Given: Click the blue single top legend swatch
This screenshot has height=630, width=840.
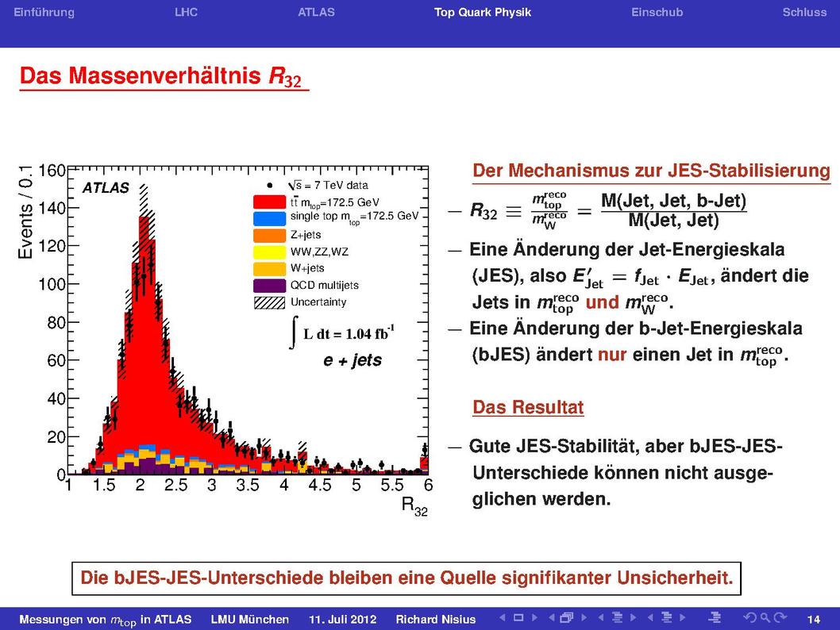Looking at the screenshot, I should click(x=269, y=218).
